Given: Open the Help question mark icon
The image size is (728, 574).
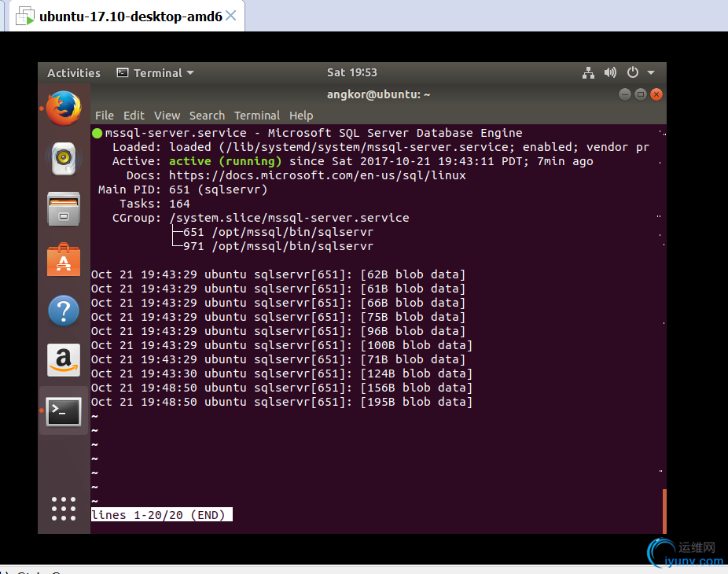Looking at the screenshot, I should pos(64,311).
